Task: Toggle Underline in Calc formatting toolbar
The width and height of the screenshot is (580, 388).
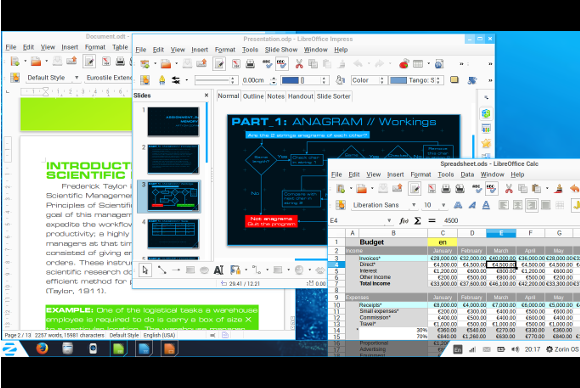Action: (x=486, y=205)
